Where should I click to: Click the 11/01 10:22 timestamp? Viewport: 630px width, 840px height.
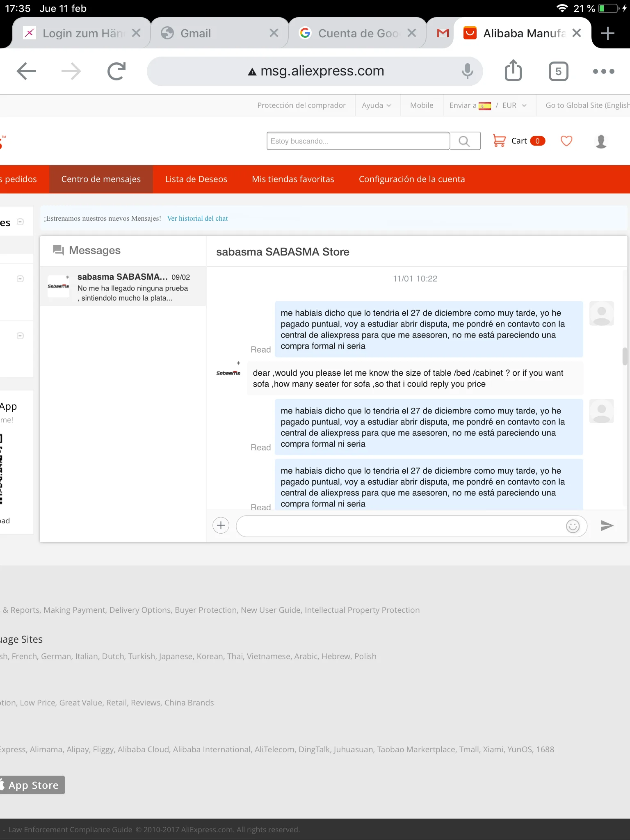415,279
